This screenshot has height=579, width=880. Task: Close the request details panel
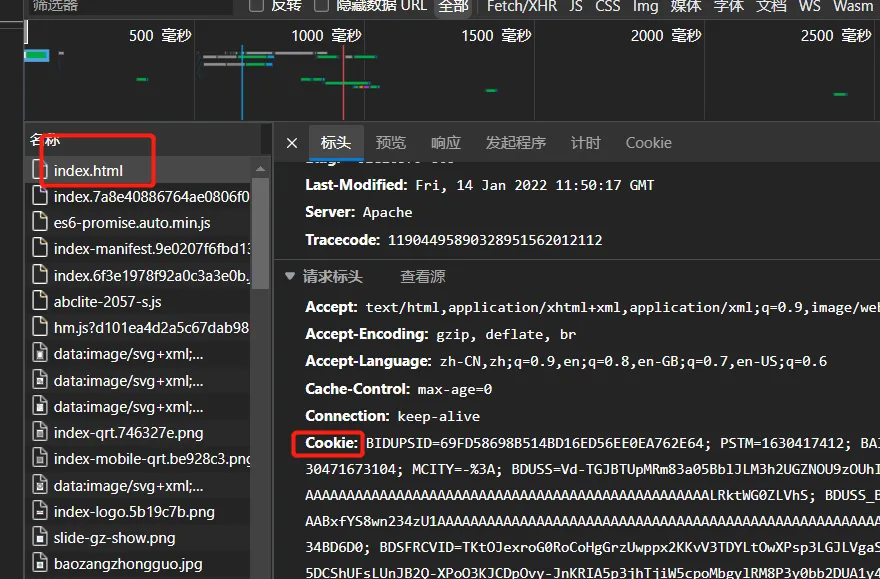click(291, 142)
